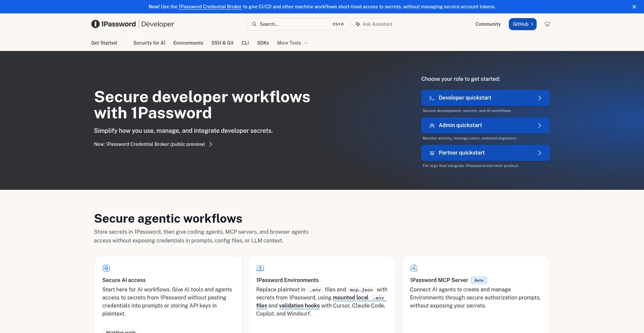
Task: Click the Secure agentic workflows heading
Action: pos(168,218)
